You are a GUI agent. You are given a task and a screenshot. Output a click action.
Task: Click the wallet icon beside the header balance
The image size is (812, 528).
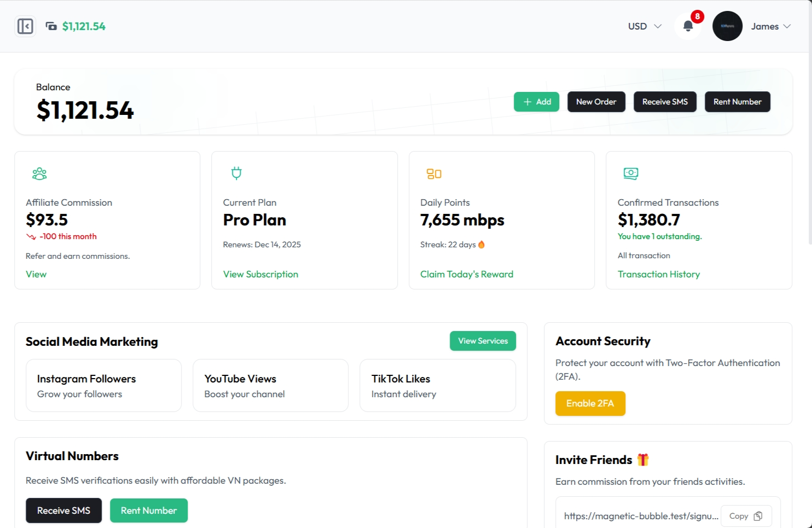(x=51, y=26)
